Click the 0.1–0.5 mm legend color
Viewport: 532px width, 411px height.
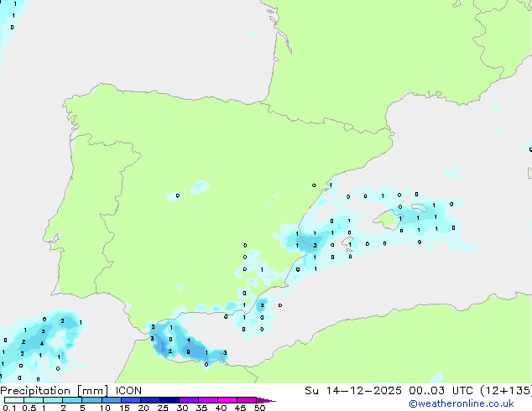point(14,400)
